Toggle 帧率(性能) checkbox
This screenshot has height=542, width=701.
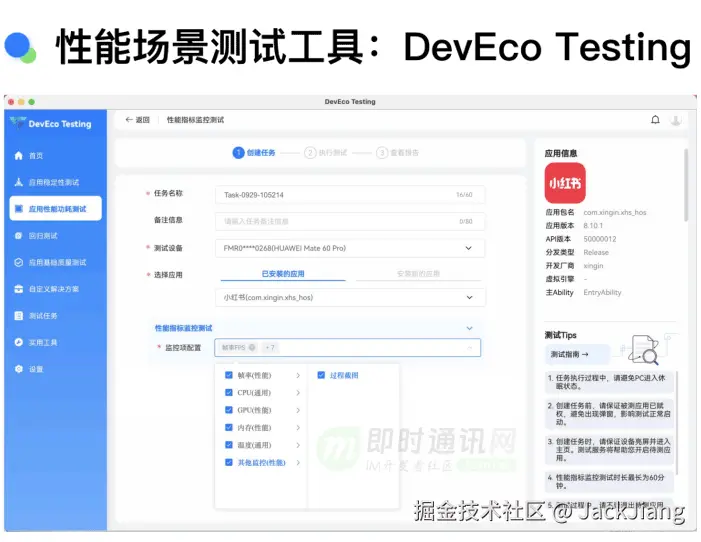[x=229, y=375]
